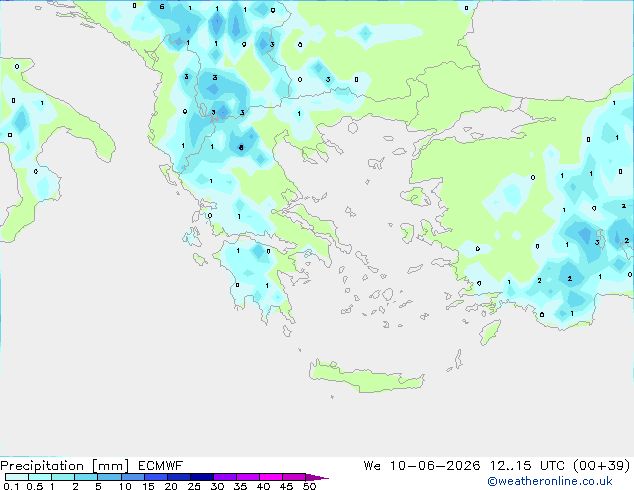Select the 5–10 mm light blue legend swatch

coord(109,477)
